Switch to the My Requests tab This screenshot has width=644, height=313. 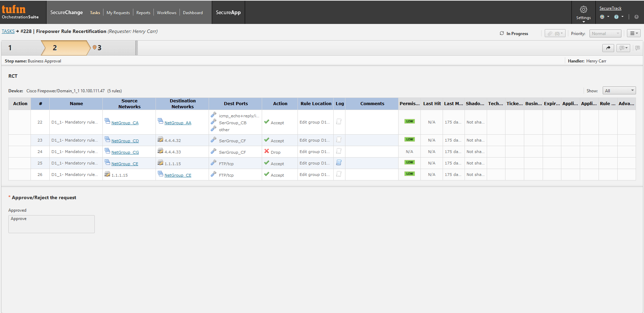coord(118,12)
